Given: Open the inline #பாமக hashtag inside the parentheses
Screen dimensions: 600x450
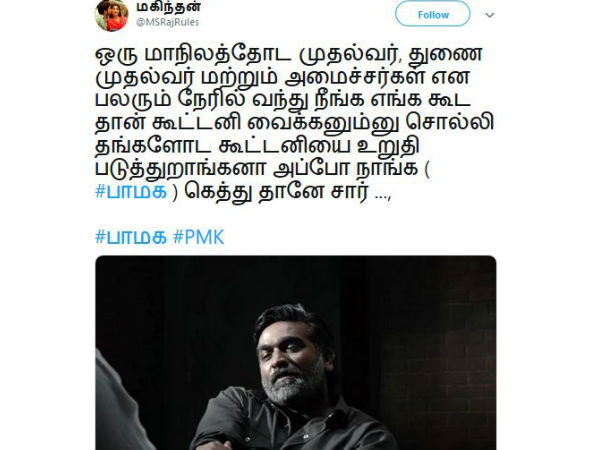Looking at the screenshot, I should tap(131, 191).
